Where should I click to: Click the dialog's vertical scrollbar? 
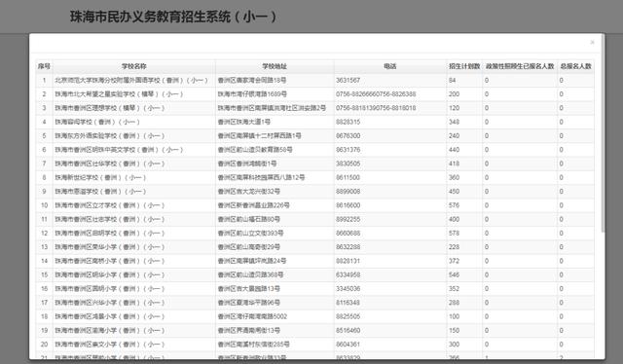pyautogui.click(x=604, y=133)
